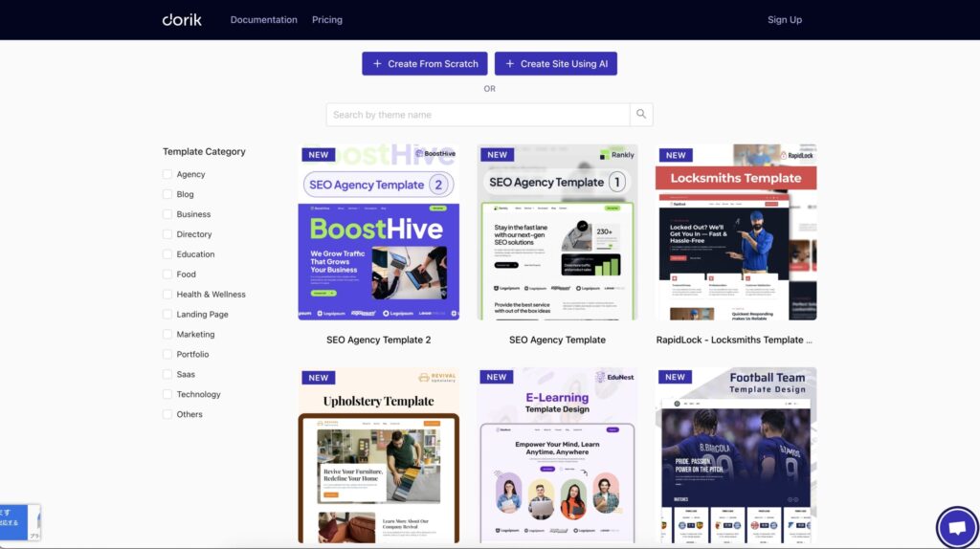
Task: Select the Portfolio category checkbox
Action: coord(167,355)
